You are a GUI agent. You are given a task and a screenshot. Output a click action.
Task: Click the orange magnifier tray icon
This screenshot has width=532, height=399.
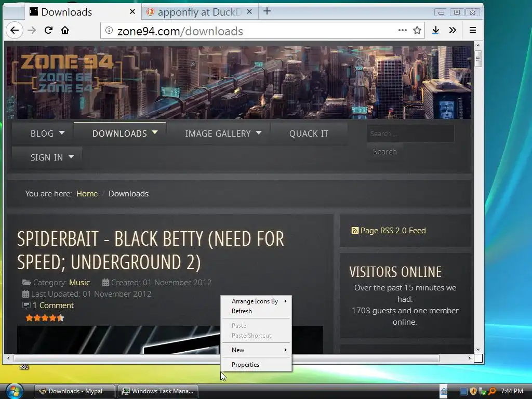(x=491, y=392)
